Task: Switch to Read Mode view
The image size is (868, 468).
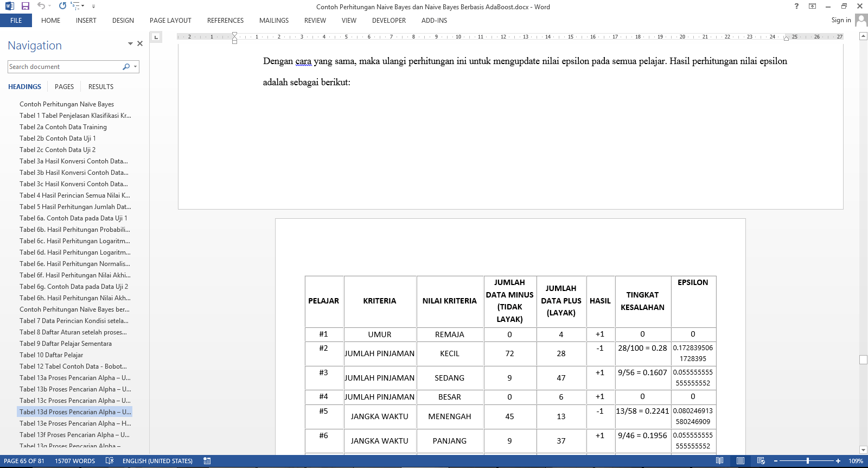Action: pos(719,461)
